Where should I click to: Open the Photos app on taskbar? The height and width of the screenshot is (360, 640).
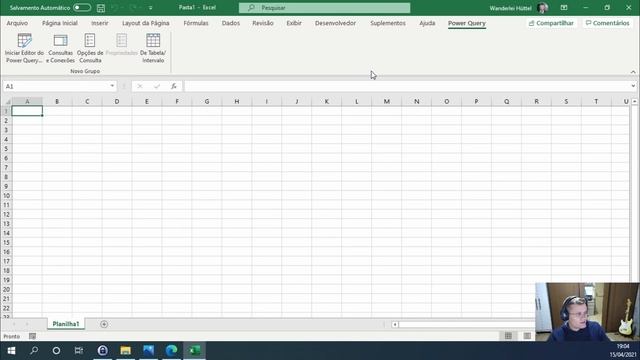(x=149, y=351)
